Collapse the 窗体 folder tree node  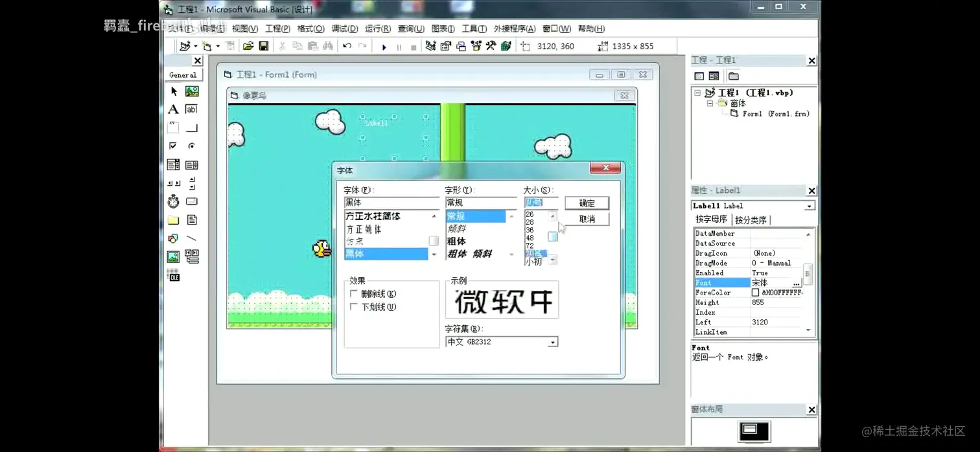click(710, 103)
